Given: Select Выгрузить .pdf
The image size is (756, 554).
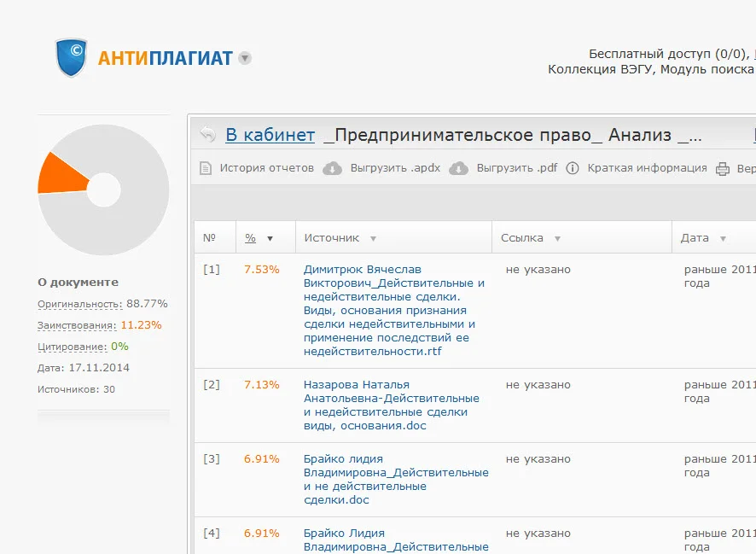Looking at the screenshot, I should click(x=516, y=168).
